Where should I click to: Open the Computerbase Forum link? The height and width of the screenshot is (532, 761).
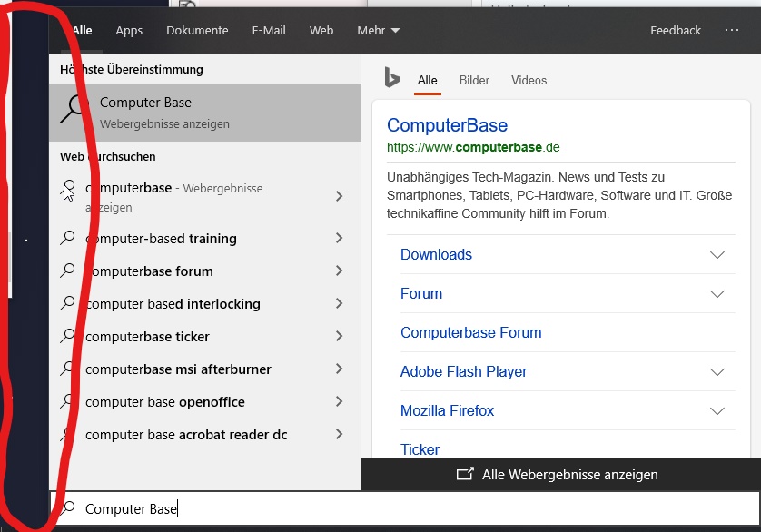(x=470, y=332)
